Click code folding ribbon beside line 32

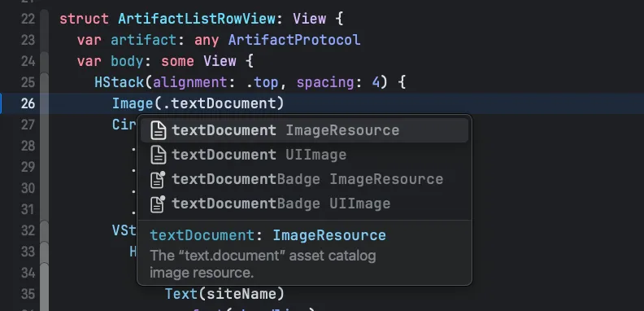click(45, 230)
